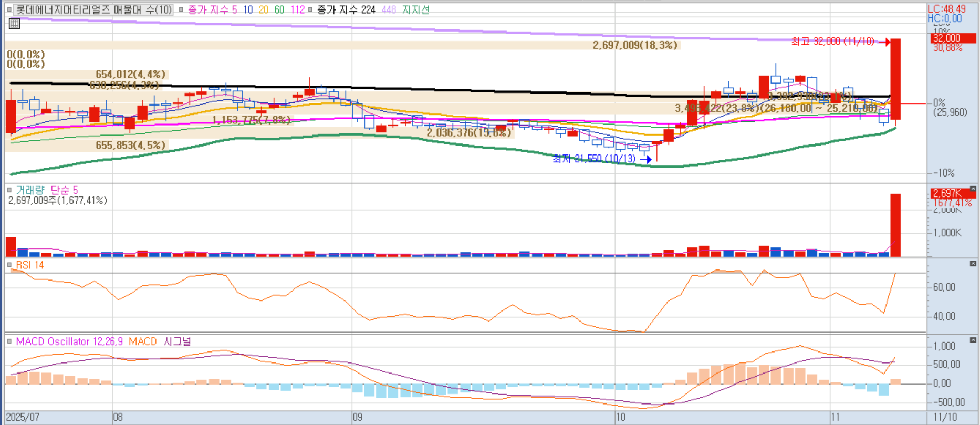The width and height of the screenshot is (980, 425).
Task: Click square marker before 거래량 label
Action: pyautogui.click(x=9, y=190)
